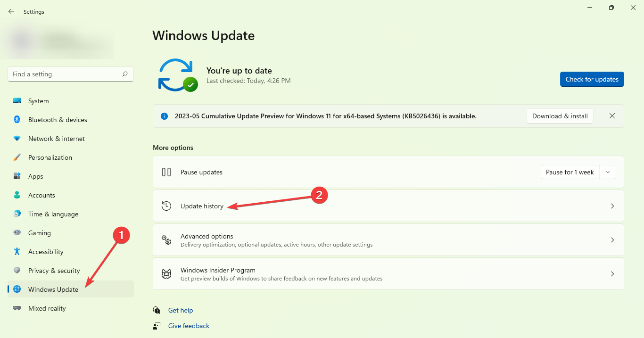Click the search magnifier in Find a setting
This screenshot has width=644, height=338.
[x=125, y=74]
